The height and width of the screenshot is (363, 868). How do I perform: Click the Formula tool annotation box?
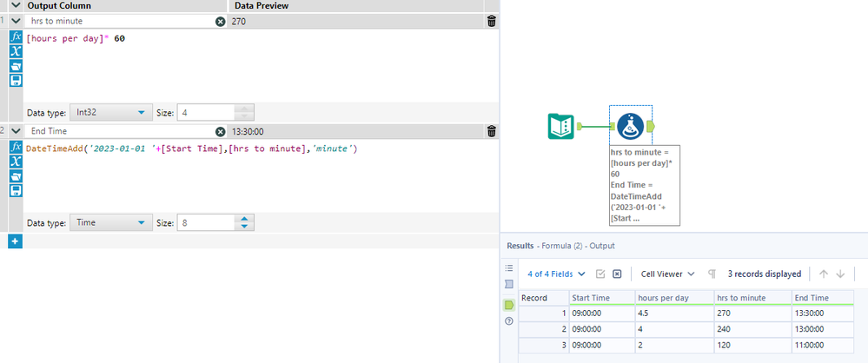point(644,185)
